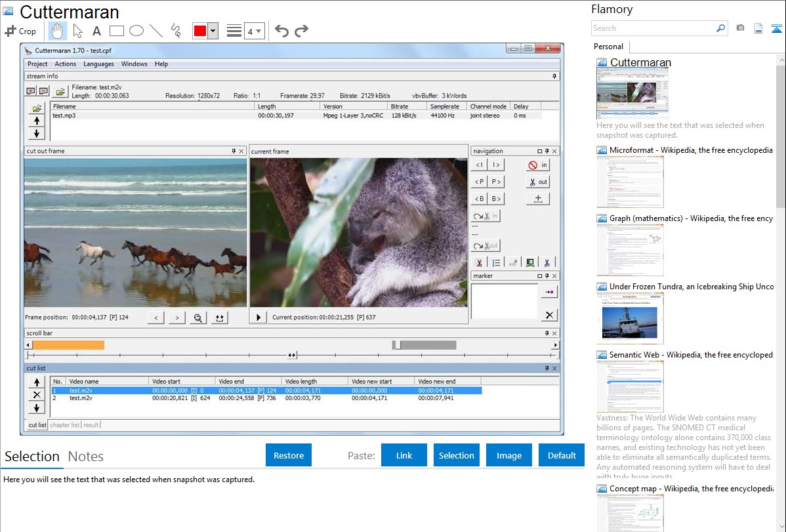Click the add cut plus button
The height and width of the screenshot is (532, 786).
click(538, 199)
